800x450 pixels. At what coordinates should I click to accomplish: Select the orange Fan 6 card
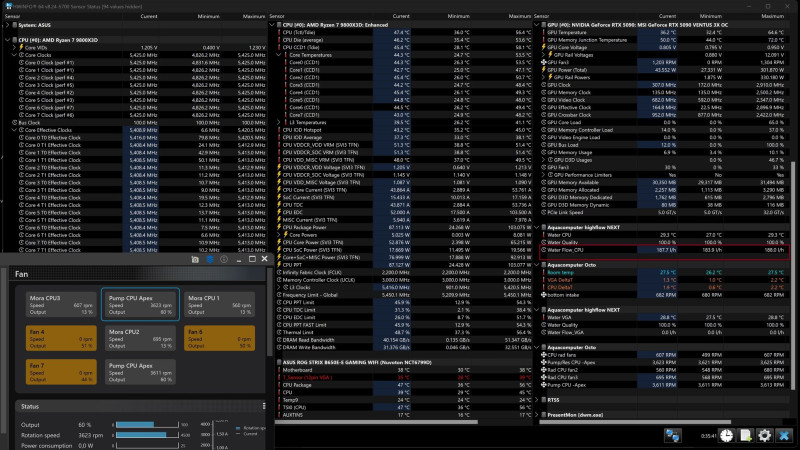(x=219, y=338)
